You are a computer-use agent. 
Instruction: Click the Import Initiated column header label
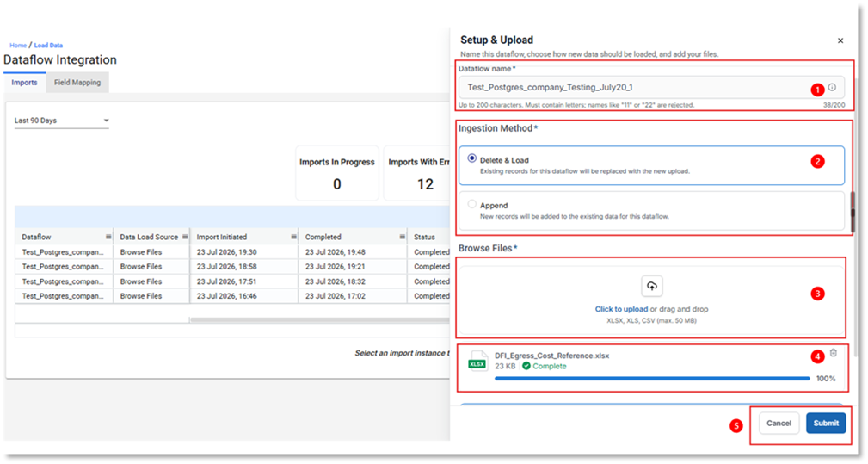[221, 237]
